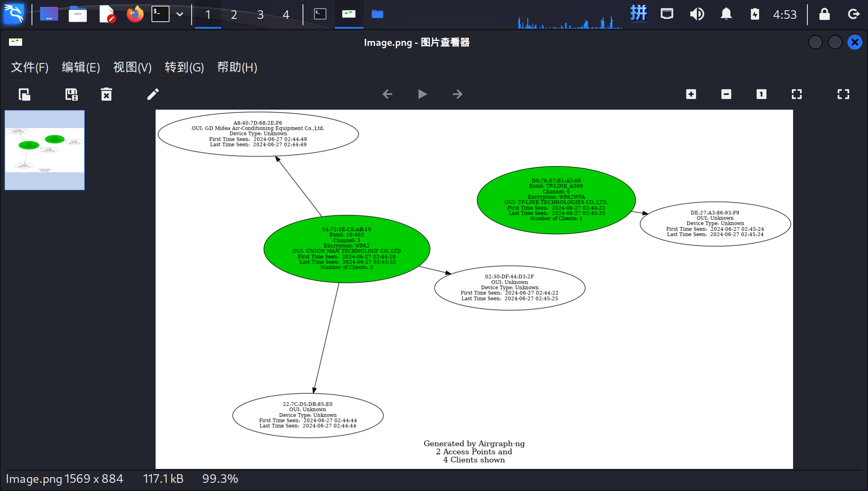Image resolution: width=868 pixels, height=491 pixels.
Task: Open the 视图(V) menu
Action: [132, 67]
